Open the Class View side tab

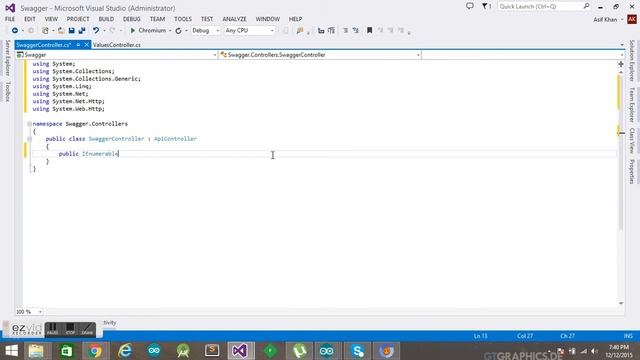pyautogui.click(x=632, y=140)
